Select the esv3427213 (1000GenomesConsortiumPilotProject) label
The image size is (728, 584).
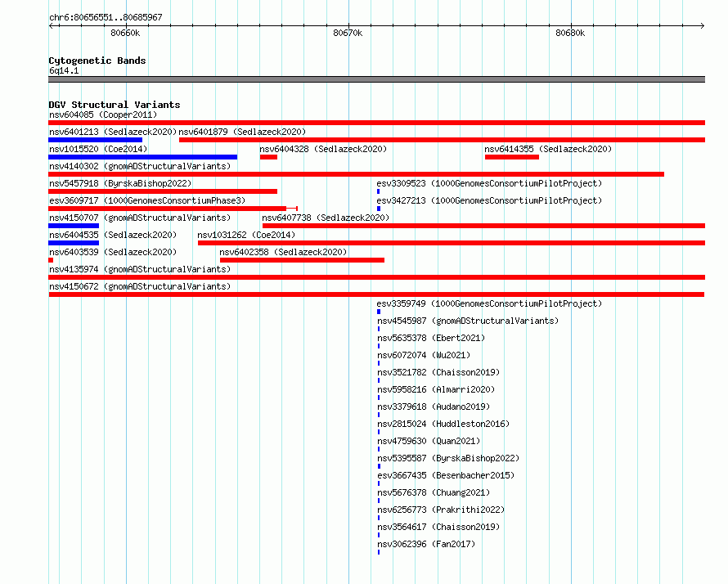489,200
